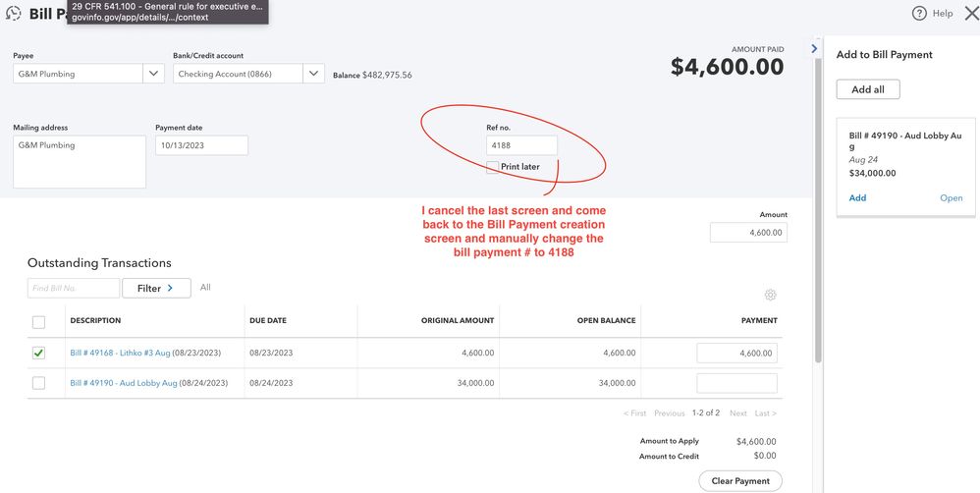Uncheck Bill # 49168 row checkbox
This screenshot has height=493, width=980.
click(x=38, y=353)
